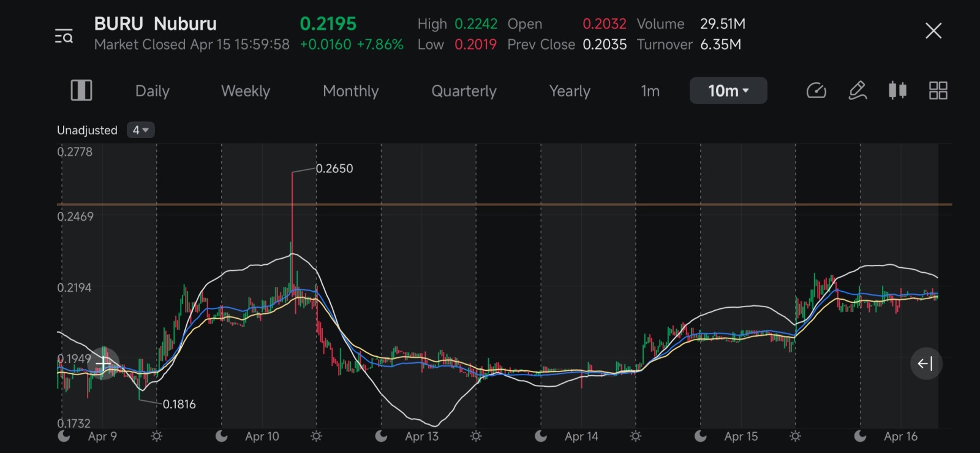Click the sun icon after Apr 9

(x=157, y=436)
